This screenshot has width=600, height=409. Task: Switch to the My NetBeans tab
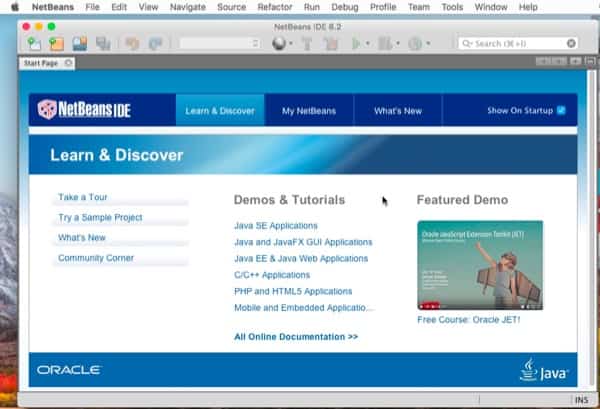point(309,111)
